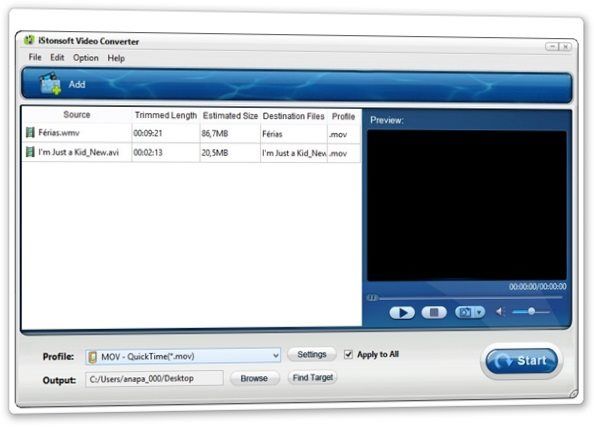Viewport: 594px width, 427px height.
Task: Take a snapshot with the camera icon
Action: pyautogui.click(x=465, y=312)
